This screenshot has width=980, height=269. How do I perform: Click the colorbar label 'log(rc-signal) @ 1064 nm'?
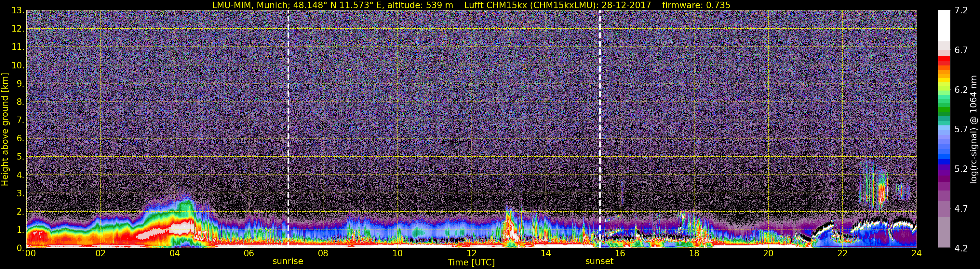tap(973, 129)
